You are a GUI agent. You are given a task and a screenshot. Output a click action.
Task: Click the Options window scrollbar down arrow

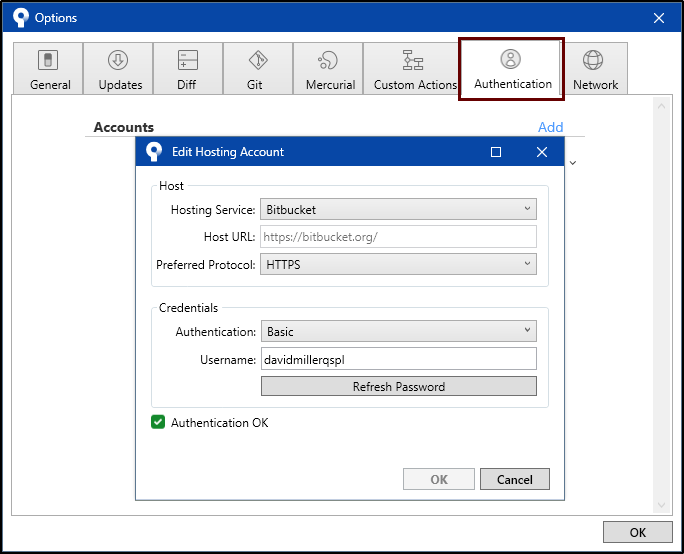tap(660, 506)
